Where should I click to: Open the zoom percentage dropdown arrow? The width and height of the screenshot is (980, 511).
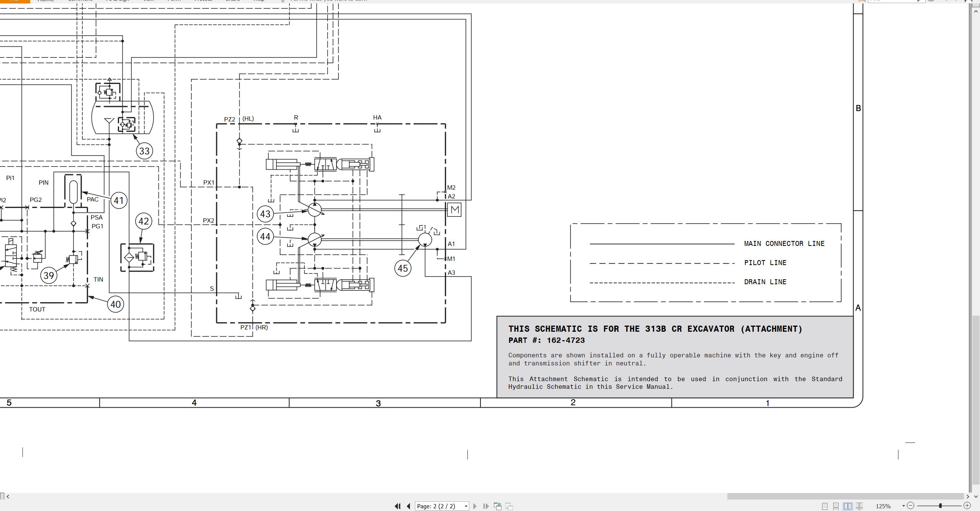click(x=903, y=506)
